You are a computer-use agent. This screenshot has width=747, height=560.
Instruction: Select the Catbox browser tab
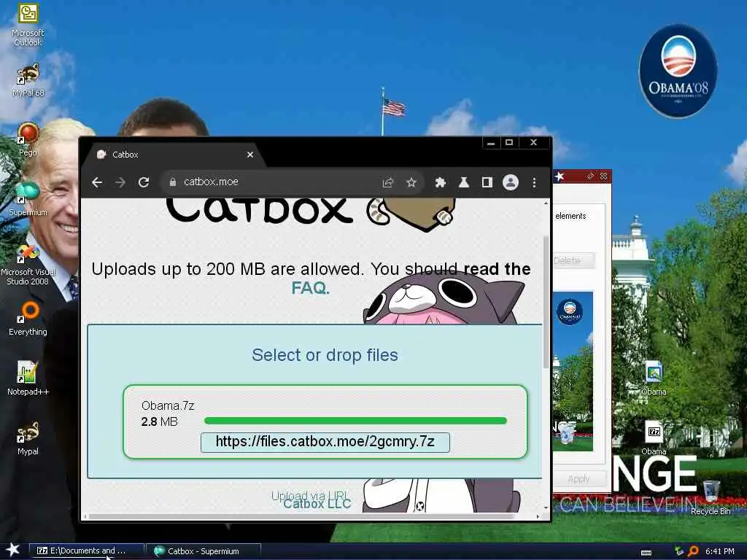coord(174,155)
